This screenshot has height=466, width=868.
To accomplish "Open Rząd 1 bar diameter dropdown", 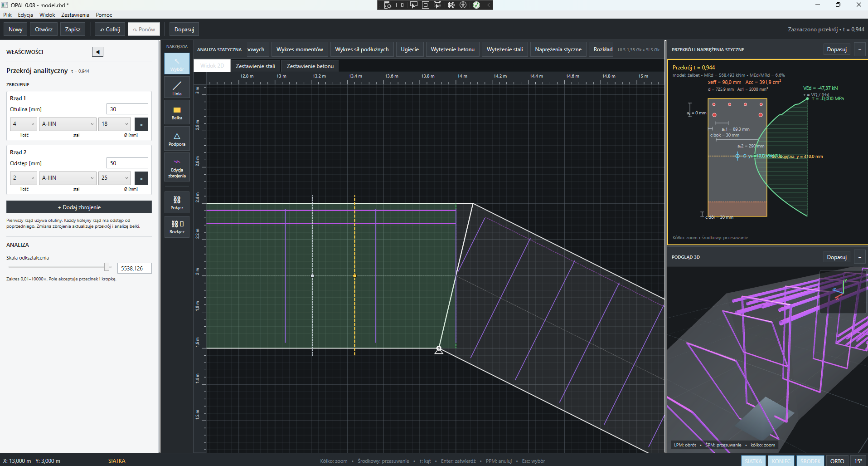I will tap(115, 124).
